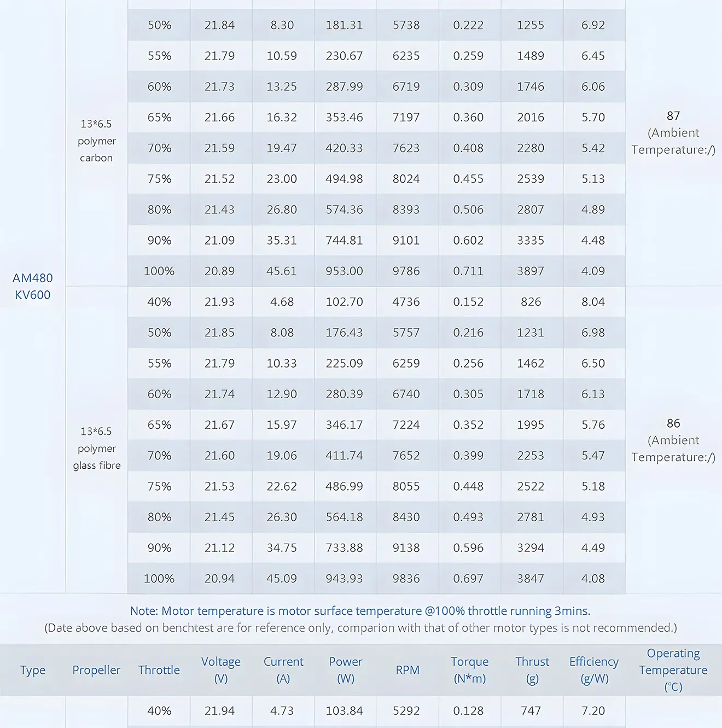Click the Thrust (g) column header
The width and height of the screenshot is (722, 728).
pos(532,670)
